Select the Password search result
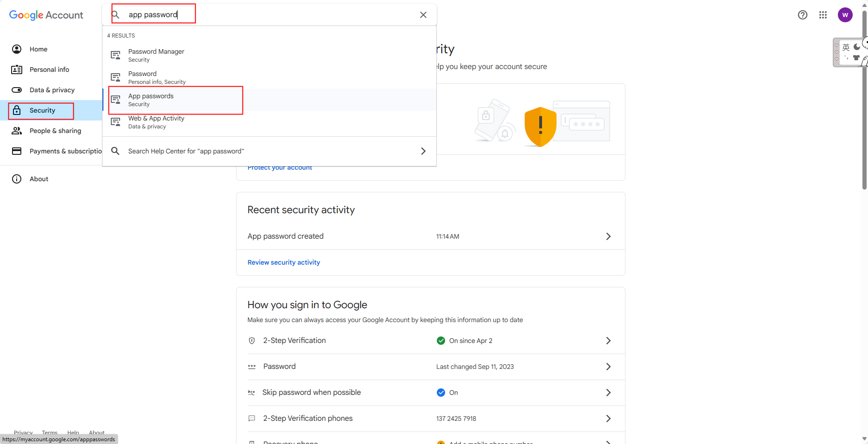Image resolution: width=868 pixels, height=444 pixels. click(269, 77)
